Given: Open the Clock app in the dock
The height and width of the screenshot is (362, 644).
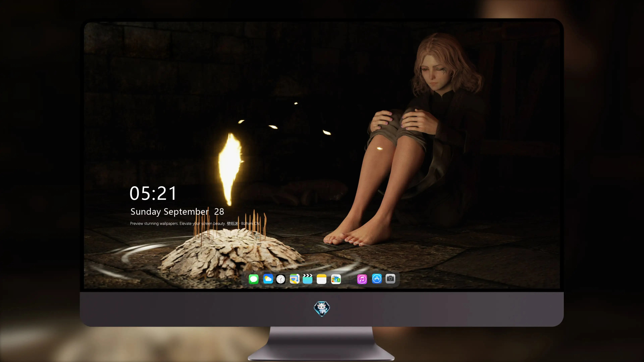Looking at the screenshot, I should 281,279.
